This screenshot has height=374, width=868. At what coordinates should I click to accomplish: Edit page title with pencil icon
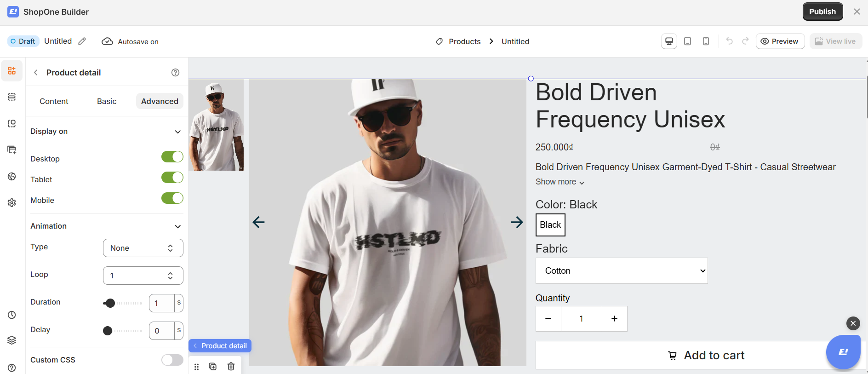[x=82, y=41]
